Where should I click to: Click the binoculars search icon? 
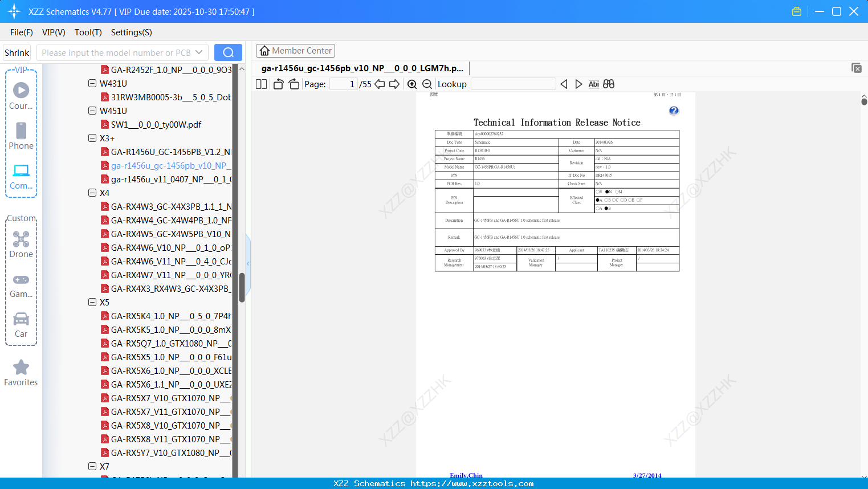(609, 84)
